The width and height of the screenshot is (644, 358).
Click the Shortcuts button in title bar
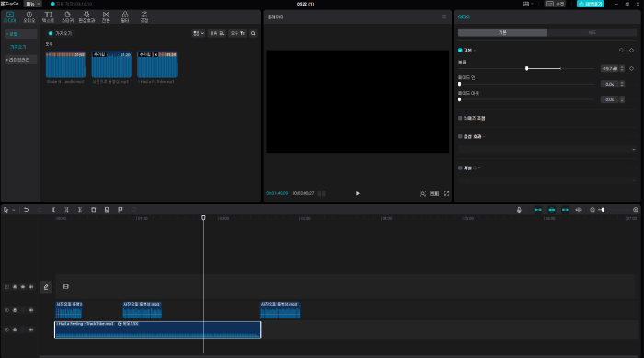tap(555, 4)
